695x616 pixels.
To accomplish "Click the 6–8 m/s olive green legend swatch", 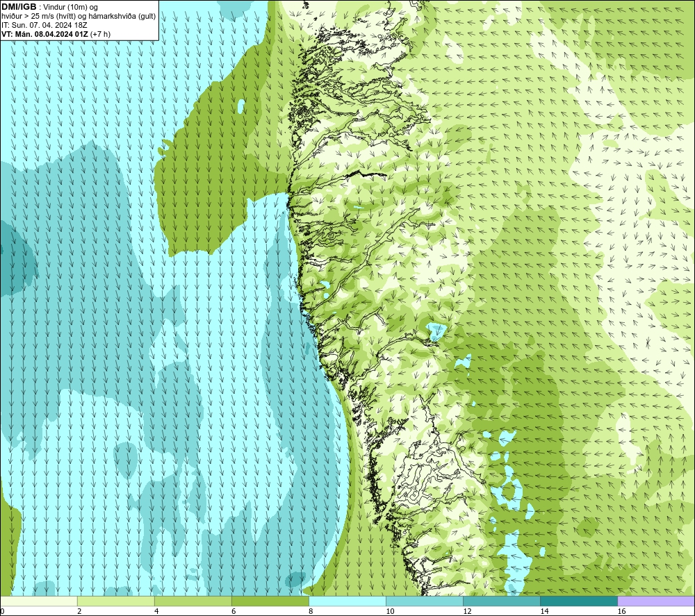I will click(x=270, y=601).
